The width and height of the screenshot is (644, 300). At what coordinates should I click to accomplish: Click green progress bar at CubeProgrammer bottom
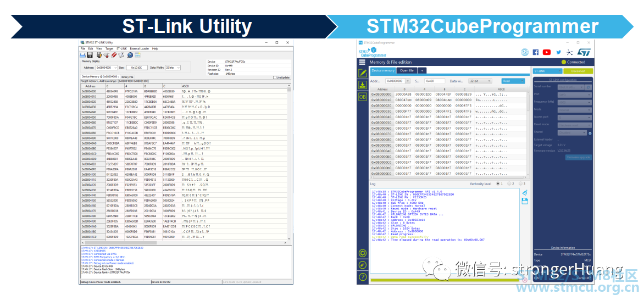click(x=445, y=280)
